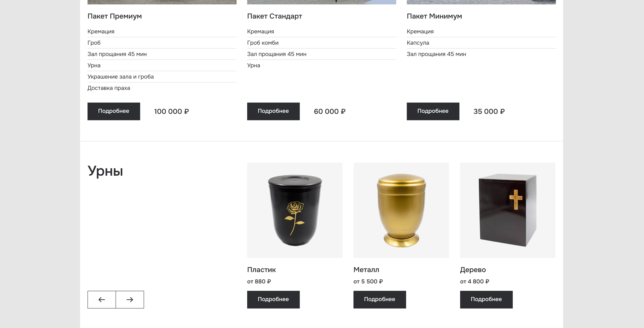Viewport: 644px width, 328px height.
Task: Click the previous arrow in urns carousel
Action: [x=101, y=299]
